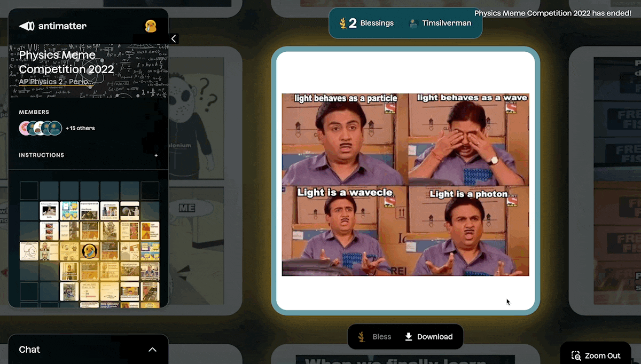Open the AP Physics 2 class link
This screenshot has height=364, width=641.
point(57,82)
